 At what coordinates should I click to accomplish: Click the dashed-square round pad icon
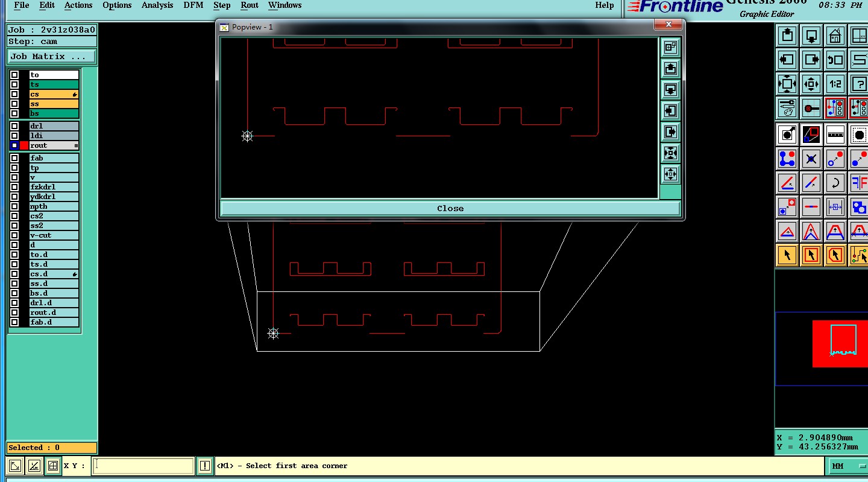point(859,135)
